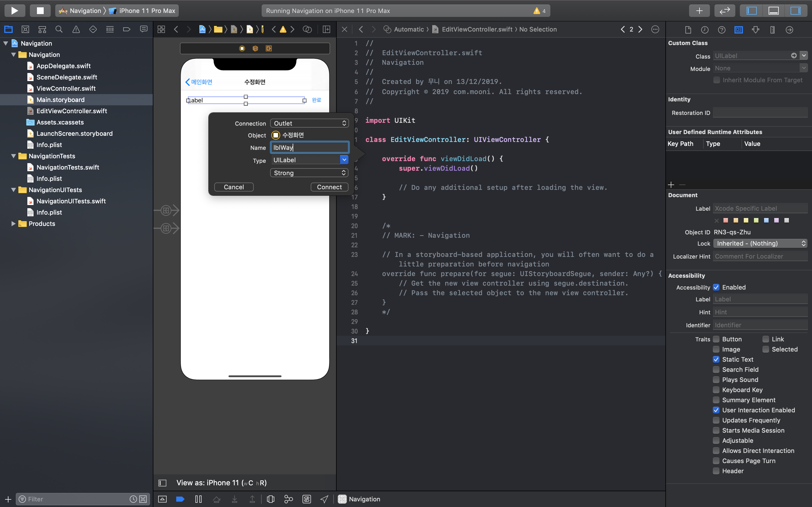This screenshot has height=507, width=812.
Task: Open the Strong storage dropdown
Action: 309,173
